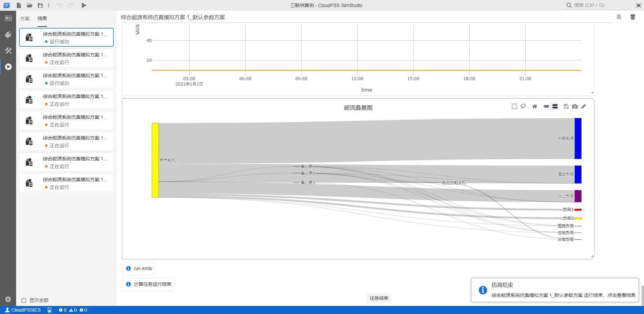Open the overview panel icon in left sidebar
Screen dimensions: 644x314
coord(8,18)
